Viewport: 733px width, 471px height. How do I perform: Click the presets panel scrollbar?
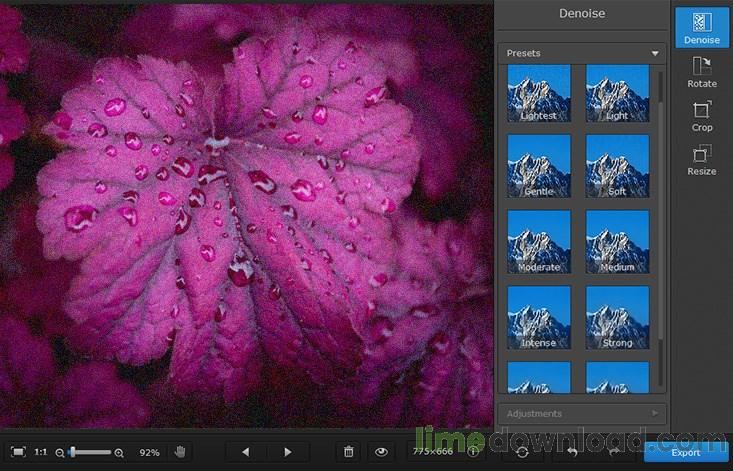(x=660, y=200)
